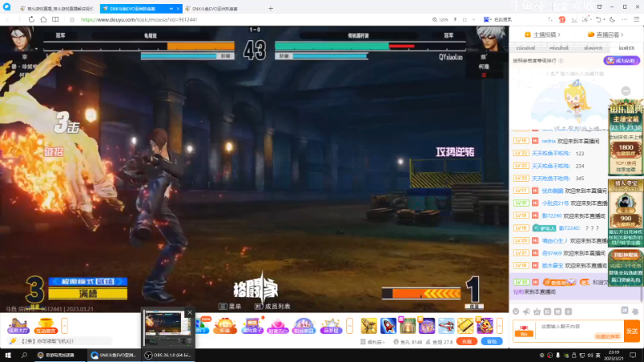644x362 pixels.
Task: Click the blue 背包 backpack button
Action: (x=492, y=341)
